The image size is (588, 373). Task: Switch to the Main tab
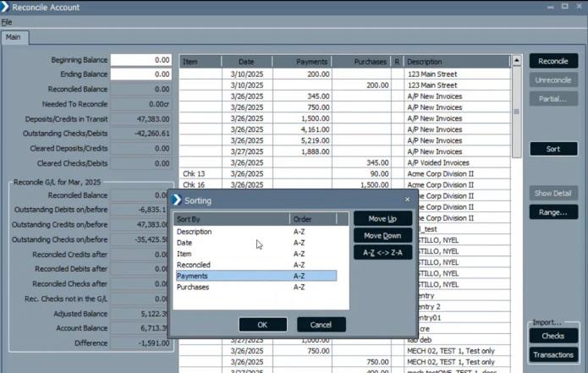pos(14,38)
